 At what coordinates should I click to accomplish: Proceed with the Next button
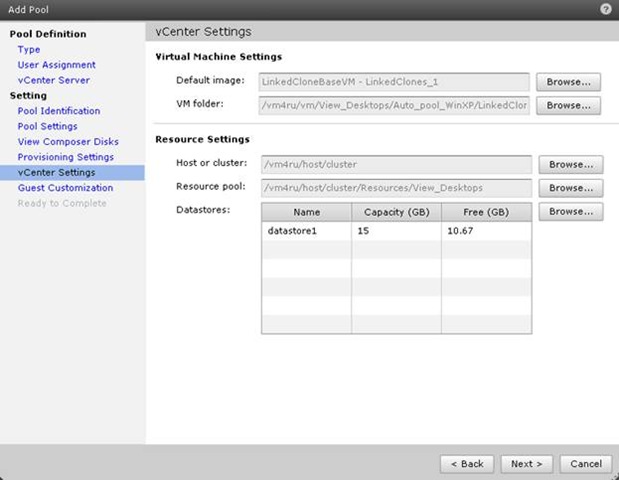[527, 464]
